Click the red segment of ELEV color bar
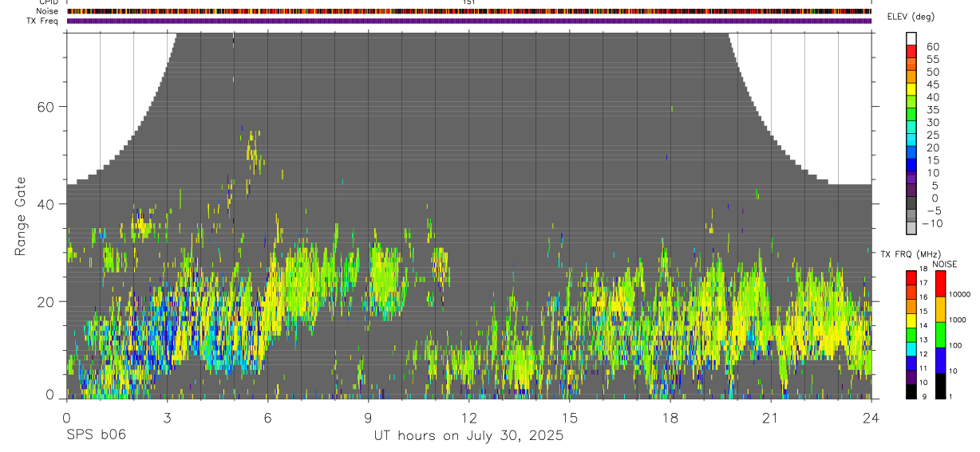This screenshot has width=980, height=452. (911, 52)
